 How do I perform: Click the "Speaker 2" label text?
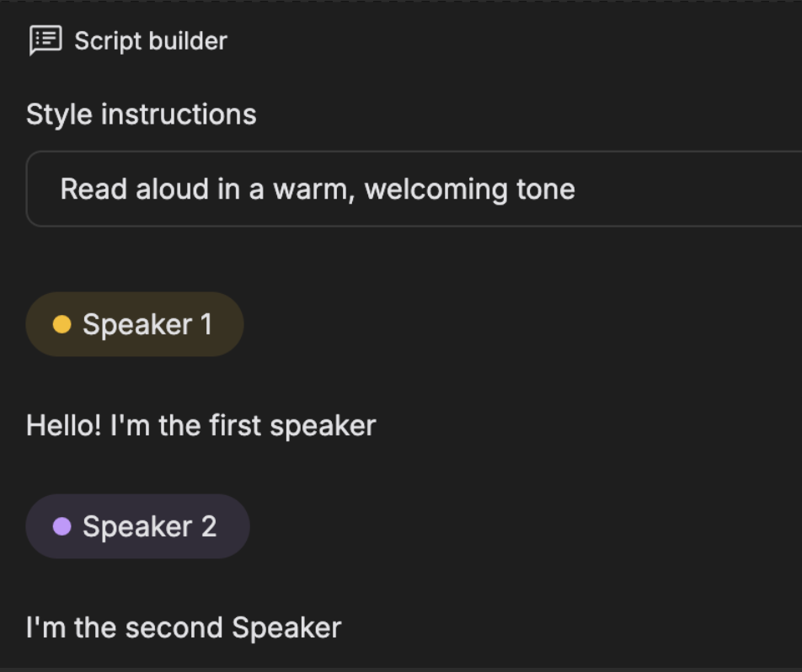[x=150, y=527]
